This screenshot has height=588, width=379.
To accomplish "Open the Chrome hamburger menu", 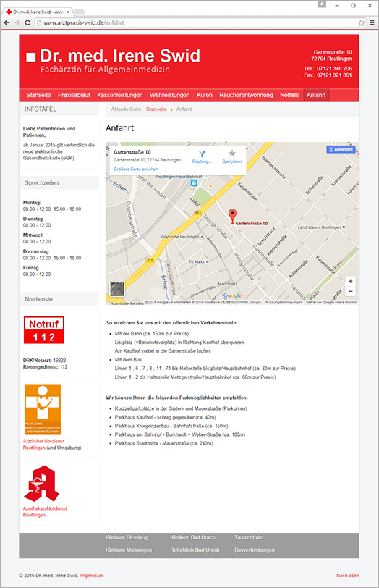I will [372, 22].
